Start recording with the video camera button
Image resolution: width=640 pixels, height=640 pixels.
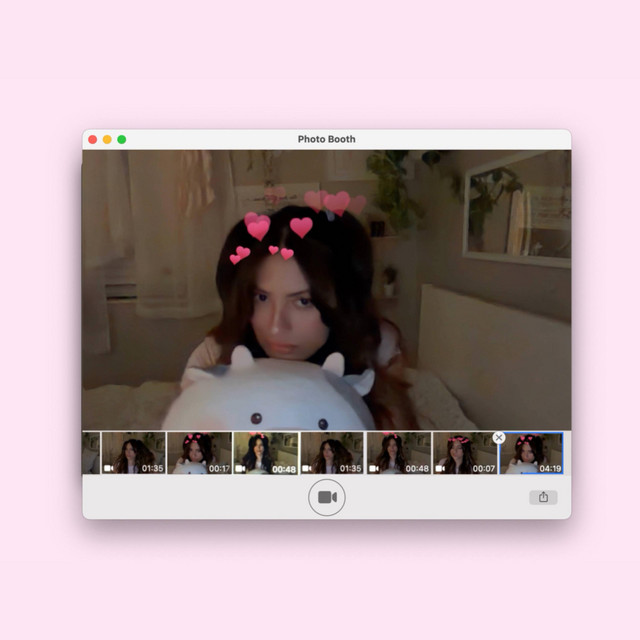327,497
